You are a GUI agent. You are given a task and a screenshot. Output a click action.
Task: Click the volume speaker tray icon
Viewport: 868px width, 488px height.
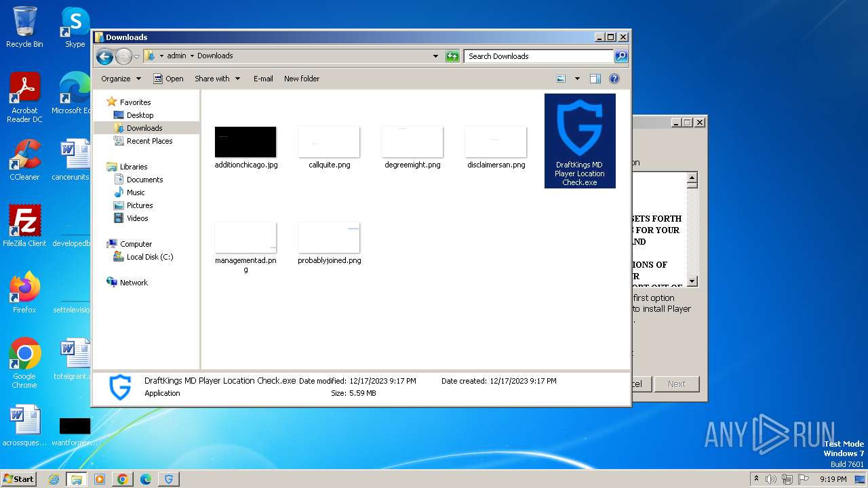point(771,479)
